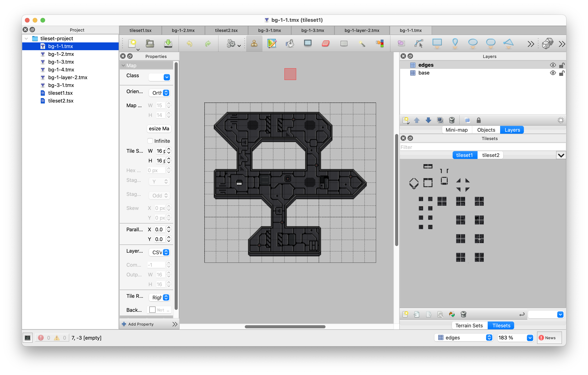Viewport: 588px width, 375px height.
Task: Collapse the tileset-project folder
Action: click(27, 38)
